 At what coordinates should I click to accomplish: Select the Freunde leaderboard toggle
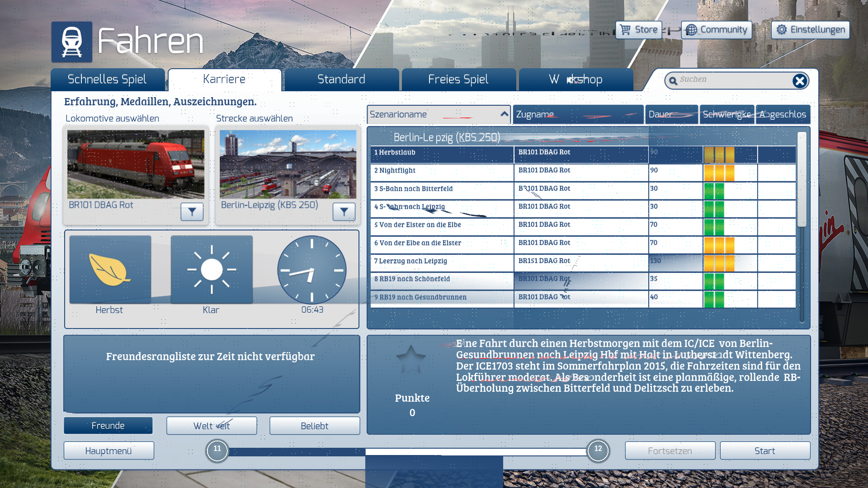click(x=108, y=426)
